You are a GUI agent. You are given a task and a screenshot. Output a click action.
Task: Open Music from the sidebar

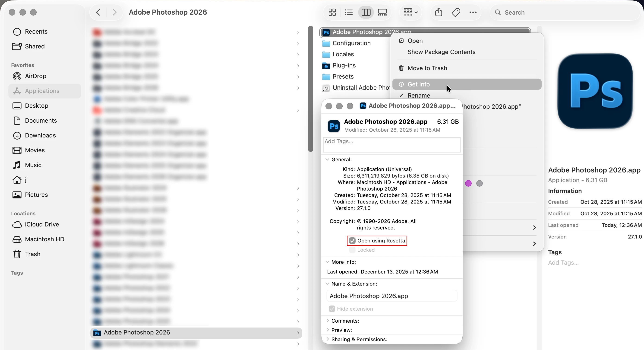point(44,165)
